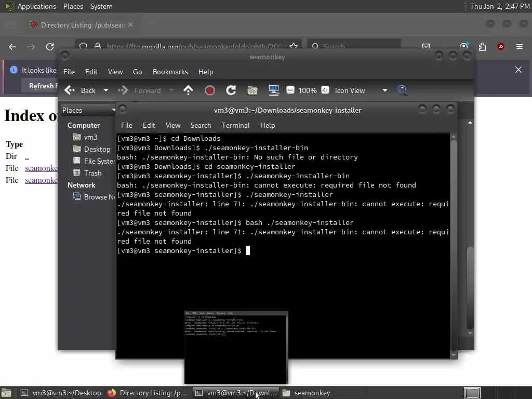Reload folder with file manager refresh icon

click(231, 90)
